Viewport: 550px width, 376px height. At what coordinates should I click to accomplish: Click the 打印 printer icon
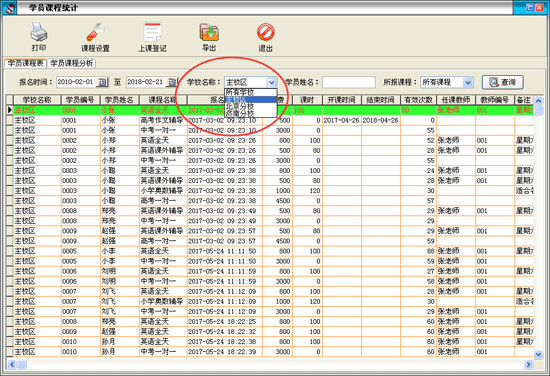click(39, 32)
